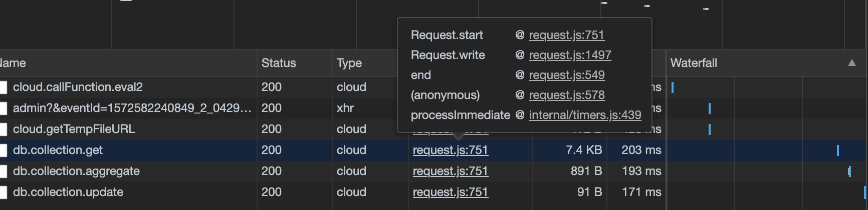Viewport: 868px width, 210px height.
Task: Click the db.collection.get waterfall bar
Action: (837, 150)
